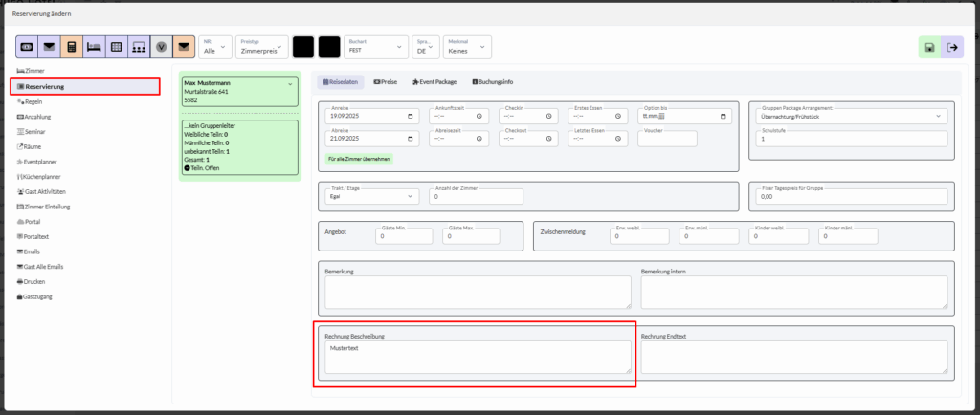Click the first black color swatch
The image size is (980, 415).
(302, 47)
